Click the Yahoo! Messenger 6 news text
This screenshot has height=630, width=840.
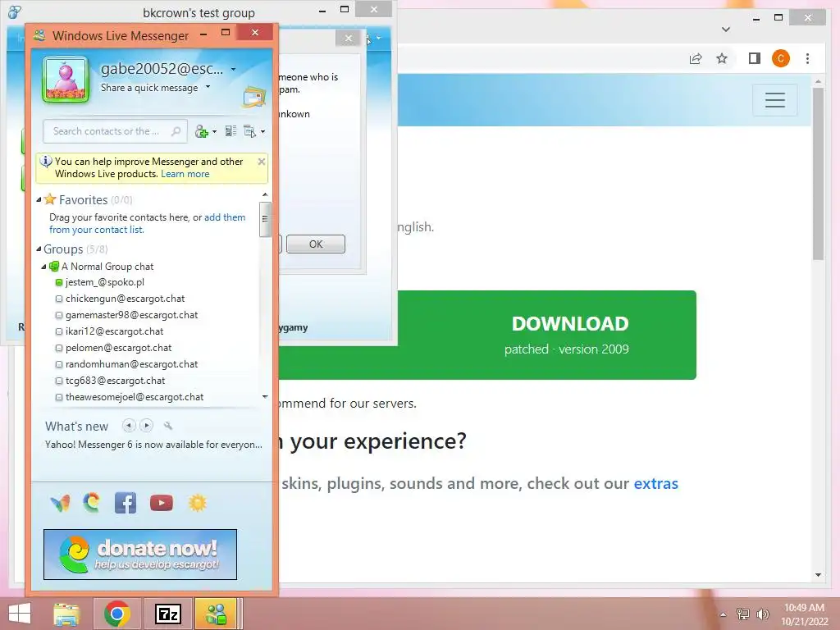tap(153, 445)
